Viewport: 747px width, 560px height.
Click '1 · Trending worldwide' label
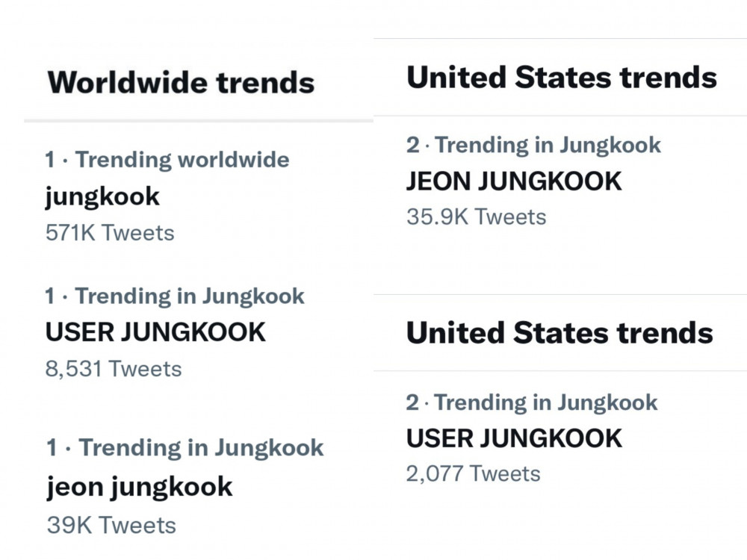tap(167, 160)
